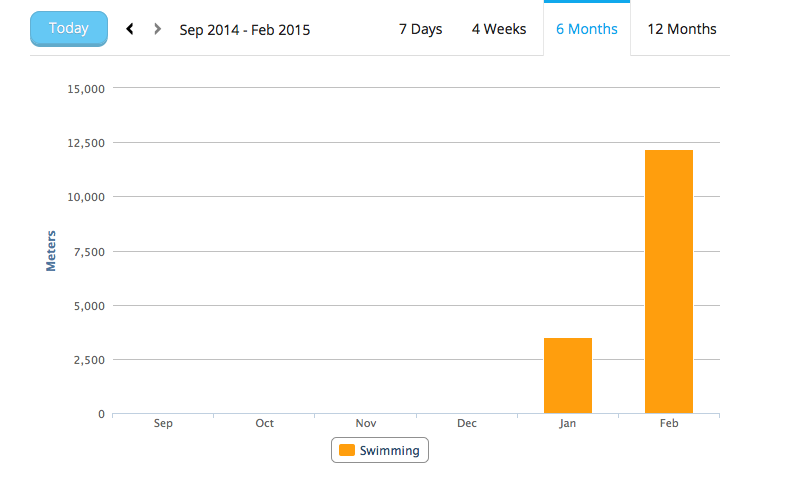Screen dimensions: 794x487
Task: Pick the Dec x-axis label
Action: point(467,423)
